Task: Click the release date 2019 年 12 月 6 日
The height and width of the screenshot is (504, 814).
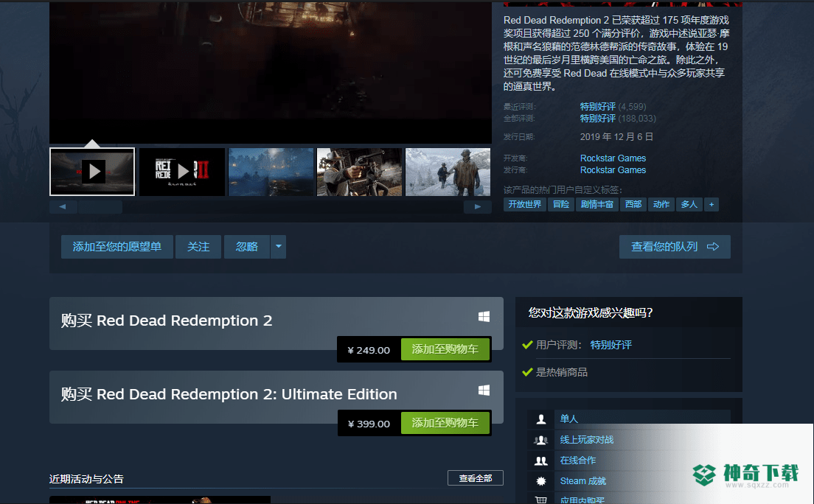Action: (x=616, y=137)
